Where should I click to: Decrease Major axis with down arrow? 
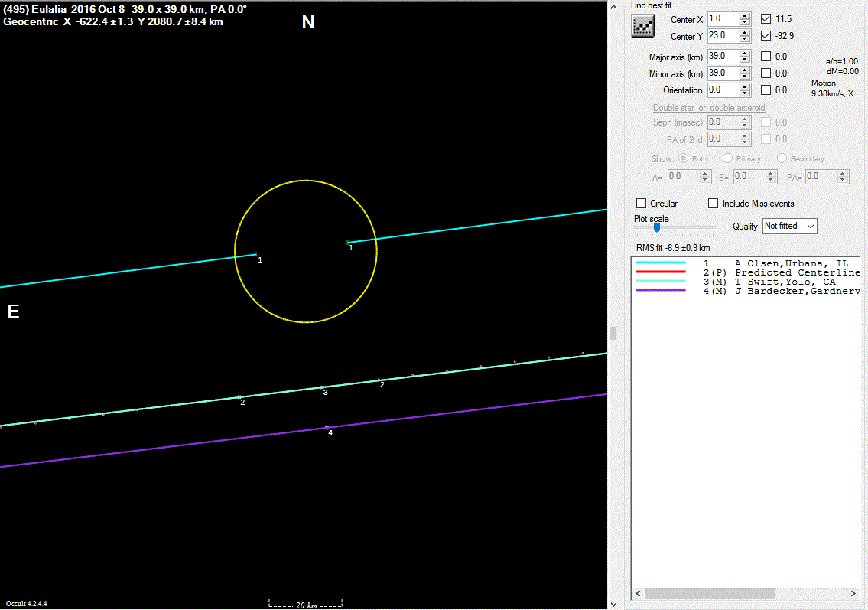(745, 59)
